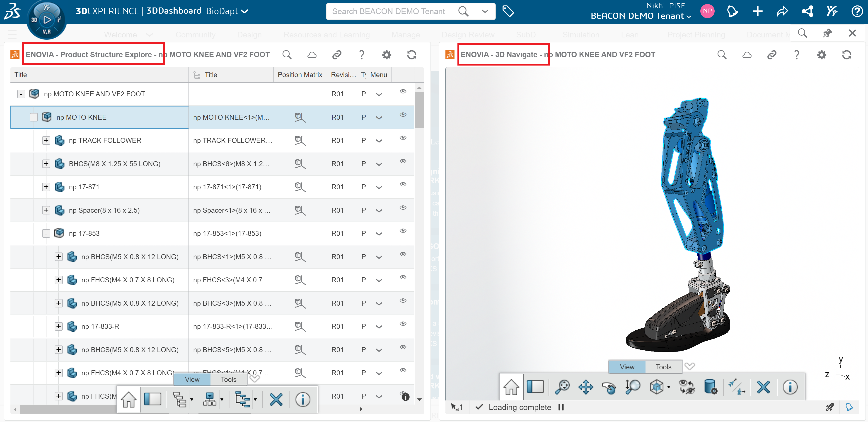This screenshot has width=868, height=422.
Task: Toggle visibility eye for BHCS(M8 X 1.25 X 55 LONG)
Action: [403, 161]
